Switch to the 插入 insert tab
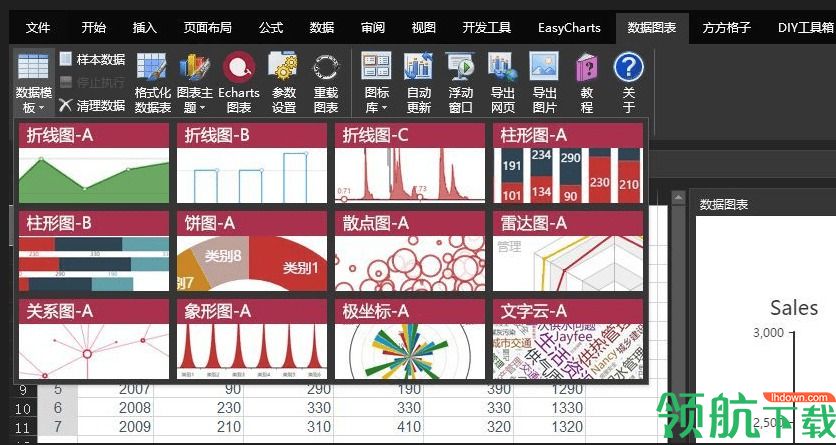Image resolution: width=836 pixels, height=445 pixels. (144, 28)
